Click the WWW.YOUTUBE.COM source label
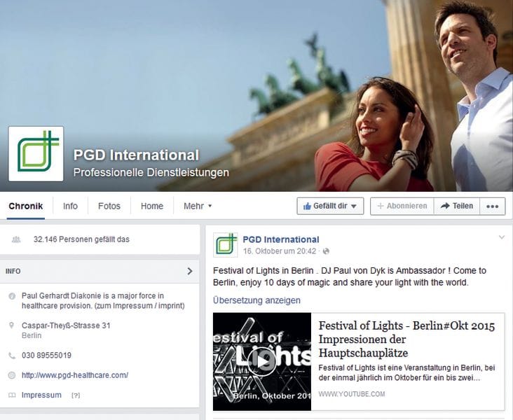 (352, 394)
